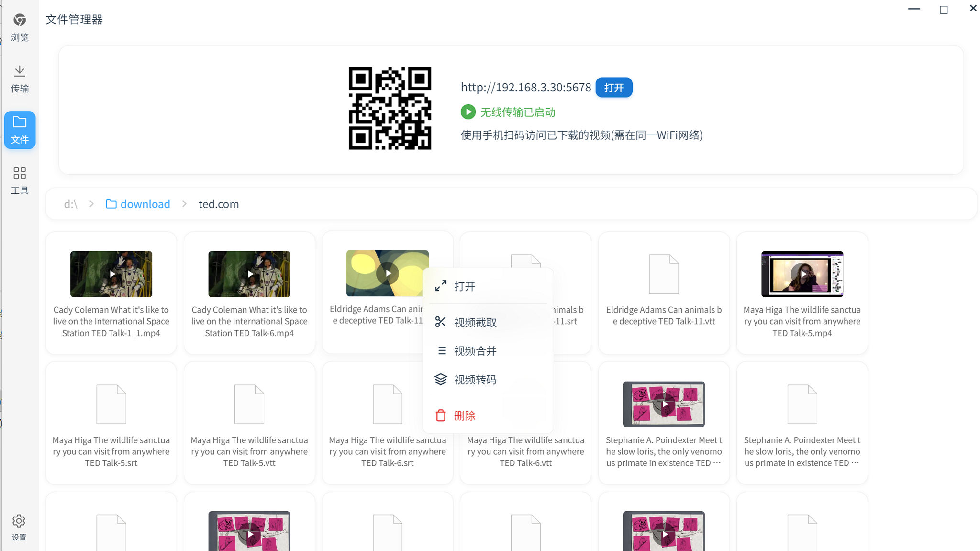Click the Eldridge Adams Talk-11.vtt file name
Image resolution: width=980 pixels, height=551 pixels.
point(664,315)
